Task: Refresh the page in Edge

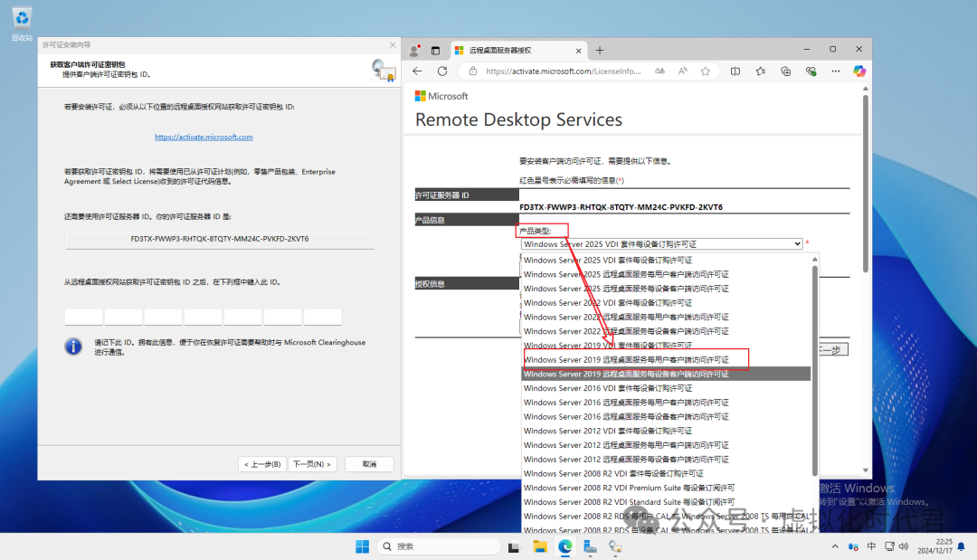Action: pyautogui.click(x=442, y=71)
